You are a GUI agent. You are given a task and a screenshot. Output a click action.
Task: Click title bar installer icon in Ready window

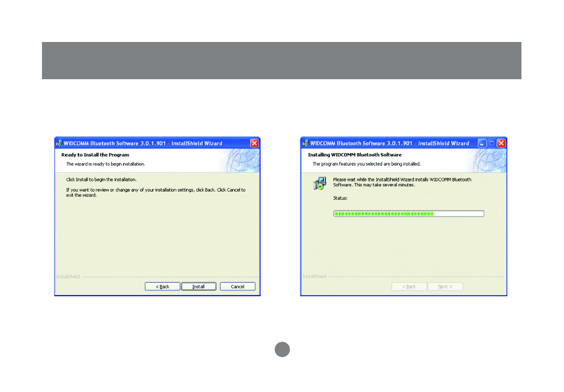coord(59,143)
